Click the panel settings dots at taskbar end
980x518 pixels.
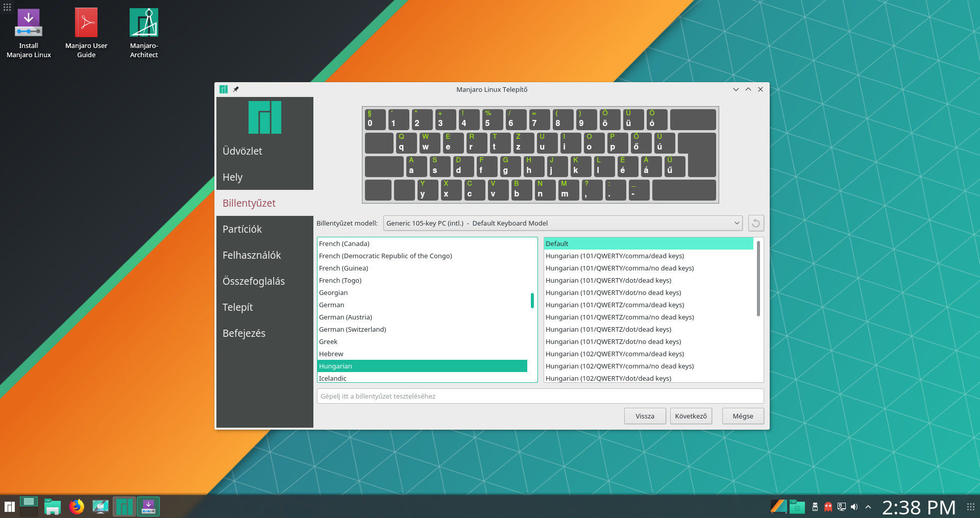[x=971, y=507]
